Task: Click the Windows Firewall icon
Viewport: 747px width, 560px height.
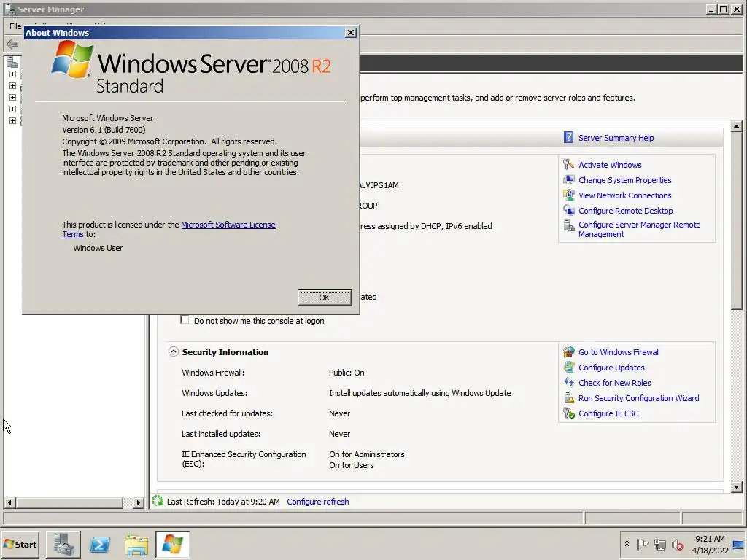Action: pyautogui.click(x=568, y=352)
